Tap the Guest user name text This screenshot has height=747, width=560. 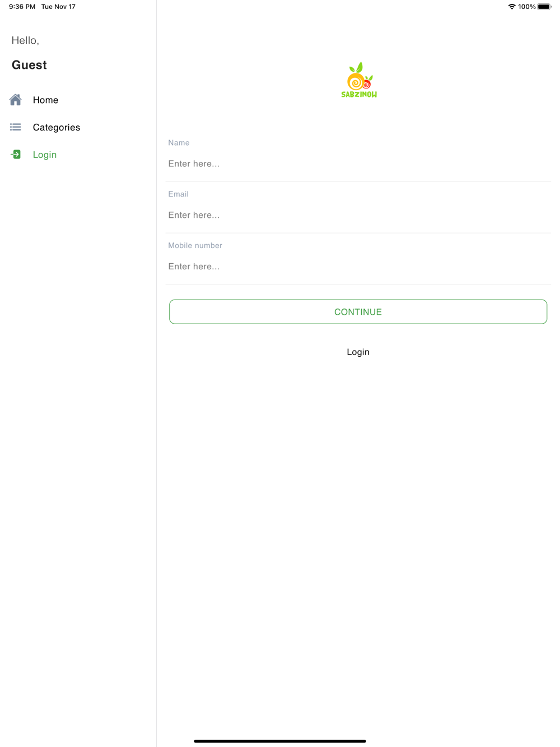[29, 65]
